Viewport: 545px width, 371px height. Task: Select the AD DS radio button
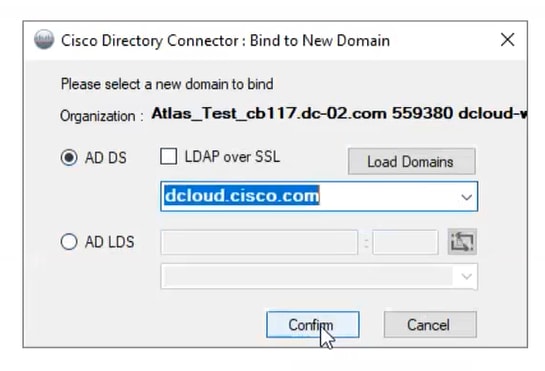pyautogui.click(x=69, y=158)
